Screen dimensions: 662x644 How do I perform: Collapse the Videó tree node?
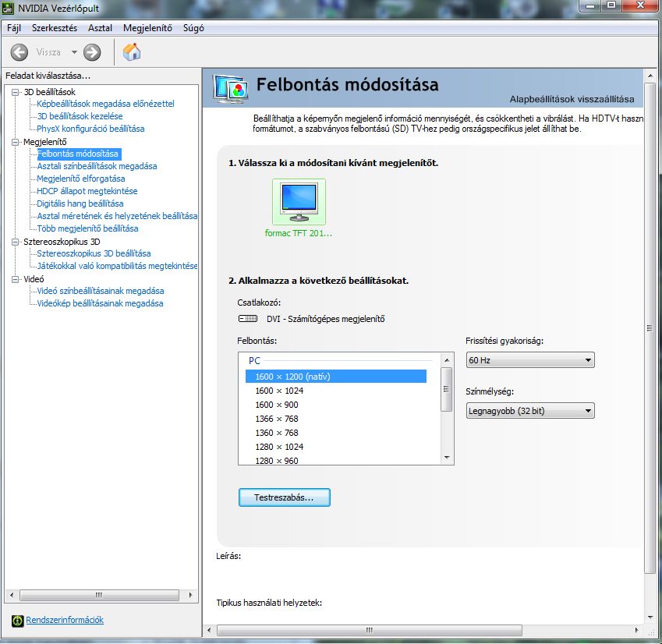point(15,279)
